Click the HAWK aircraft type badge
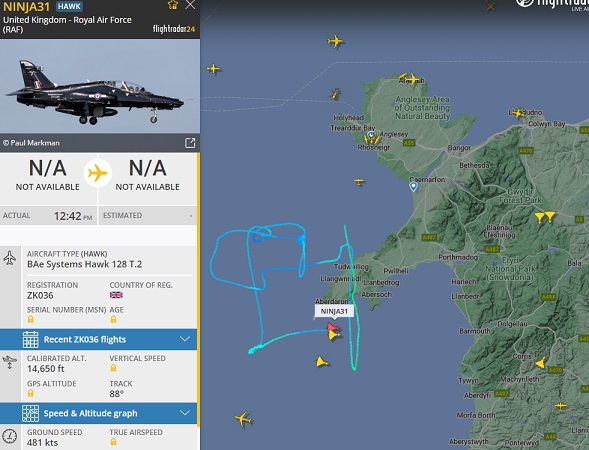Image resolution: width=589 pixels, height=450 pixels. coord(69,6)
